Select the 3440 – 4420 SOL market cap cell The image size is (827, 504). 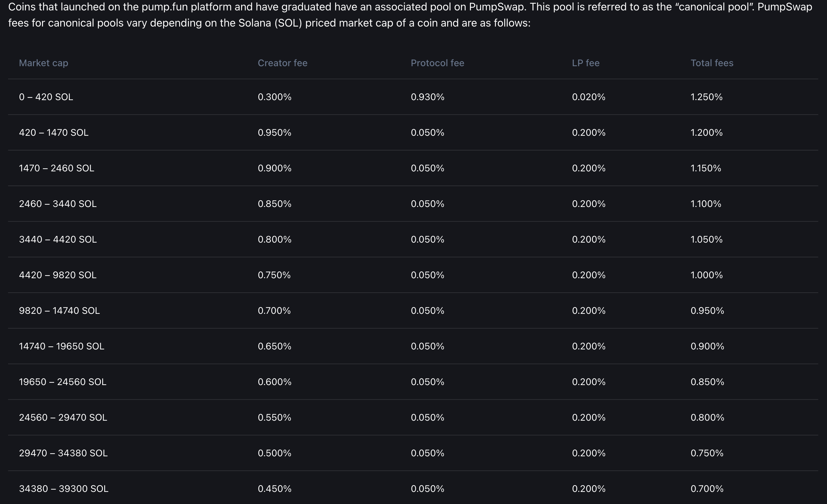(58, 240)
